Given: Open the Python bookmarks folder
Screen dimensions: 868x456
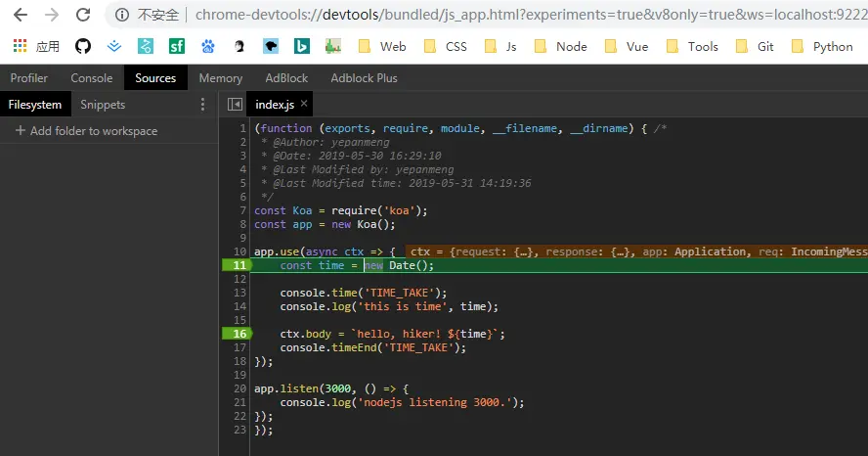Looking at the screenshot, I should pos(821,47).
